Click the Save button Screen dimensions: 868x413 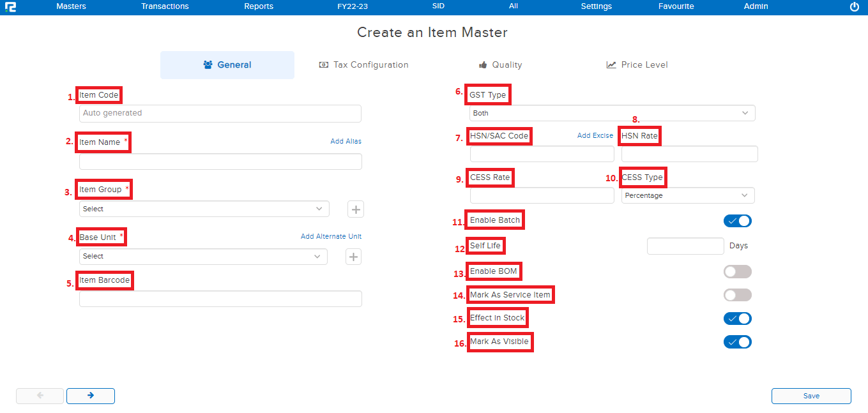pos(811,396)
